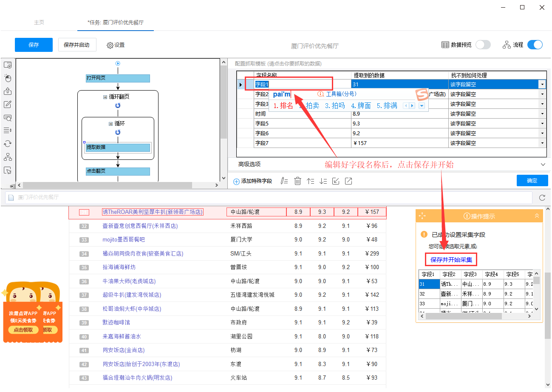Select the 任务: 厦门评价优先餐厅 tab

pyautogui.click(x=116, y=23)
